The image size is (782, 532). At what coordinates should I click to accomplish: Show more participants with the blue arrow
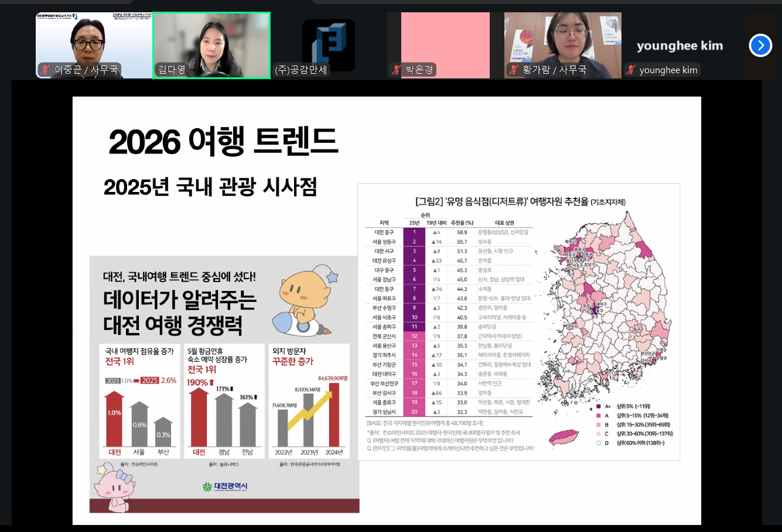(x=760, y=45)
